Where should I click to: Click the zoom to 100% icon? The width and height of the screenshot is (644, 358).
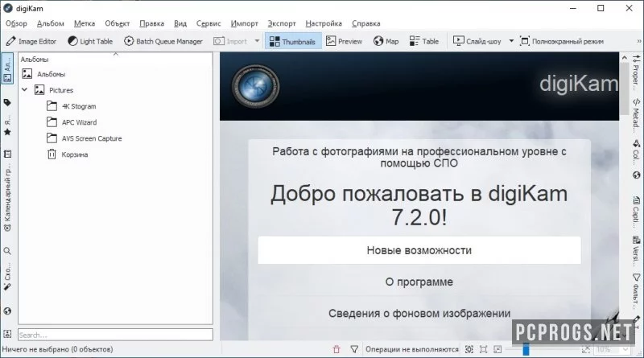(484, 349)
